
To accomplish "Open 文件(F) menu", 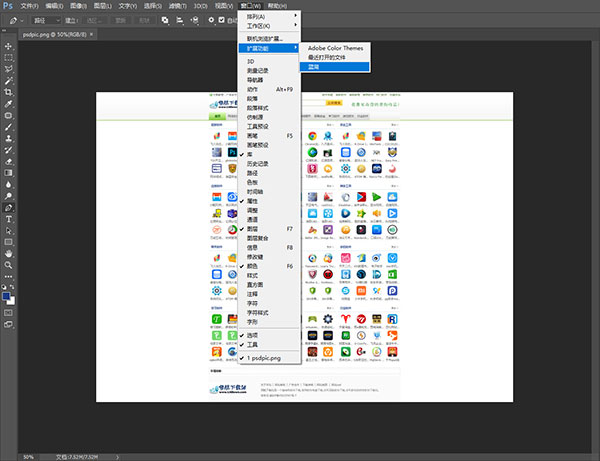I will click(29, 6).
